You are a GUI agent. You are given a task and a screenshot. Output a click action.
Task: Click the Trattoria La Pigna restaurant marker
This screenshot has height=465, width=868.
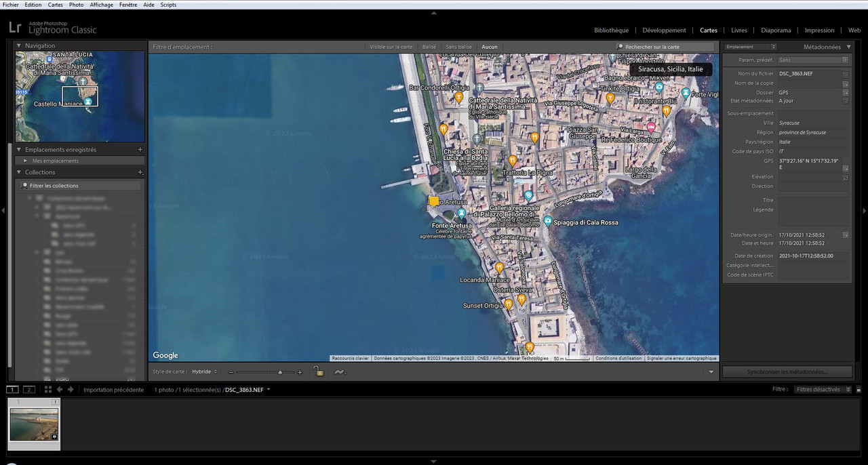(x=513, y=161)
